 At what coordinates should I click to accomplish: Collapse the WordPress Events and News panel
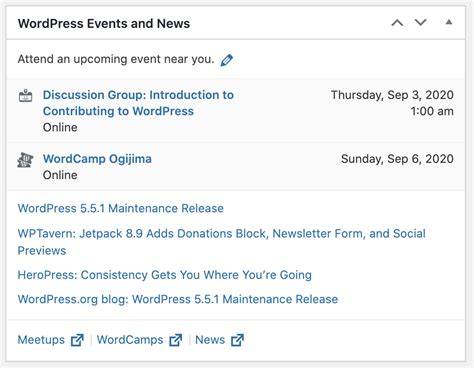pos(449,22)
